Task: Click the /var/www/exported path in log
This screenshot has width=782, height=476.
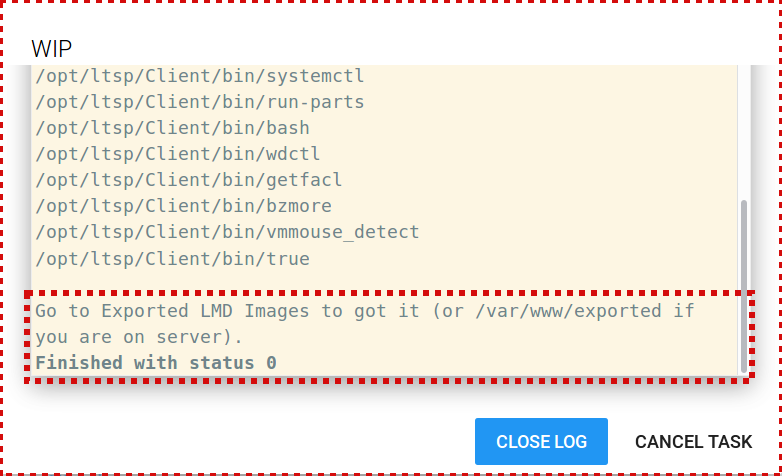Action: coord(569,311)
